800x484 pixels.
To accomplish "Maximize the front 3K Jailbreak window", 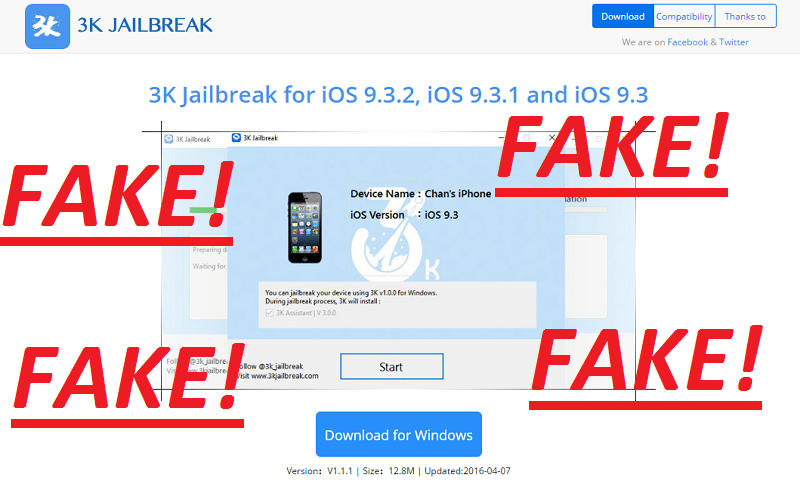I will [x=526, y=138].
